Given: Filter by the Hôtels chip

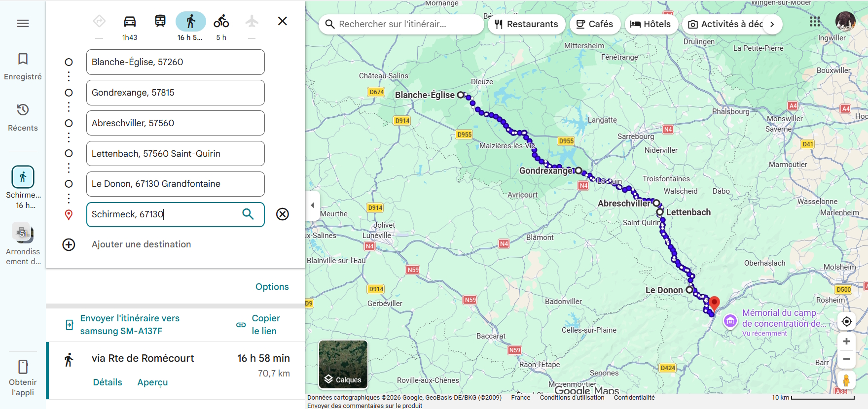Looking at the screenshot, I should coord(651,24).
